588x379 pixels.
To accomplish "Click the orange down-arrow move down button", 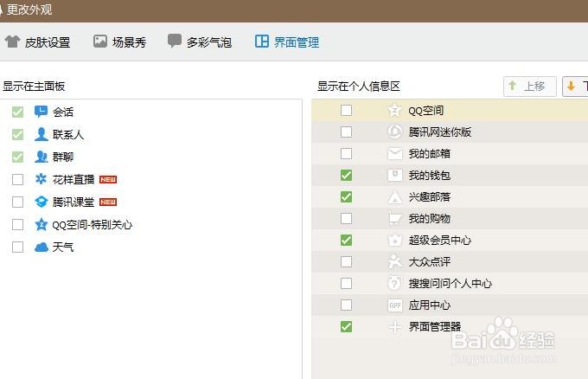I will 575,87.
